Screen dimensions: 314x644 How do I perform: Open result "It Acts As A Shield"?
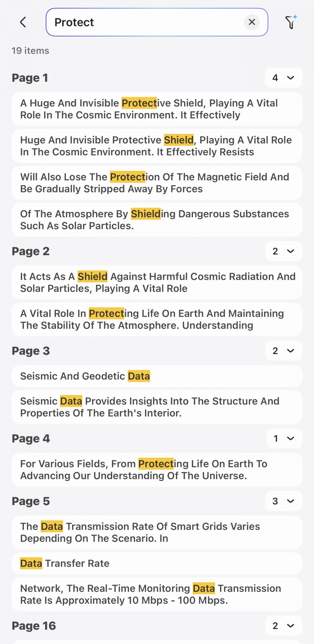click(157, 283)
